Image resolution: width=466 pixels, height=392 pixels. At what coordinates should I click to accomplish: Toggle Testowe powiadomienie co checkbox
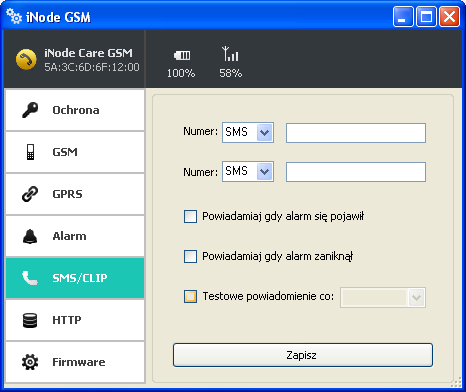(x=190, y=296)
